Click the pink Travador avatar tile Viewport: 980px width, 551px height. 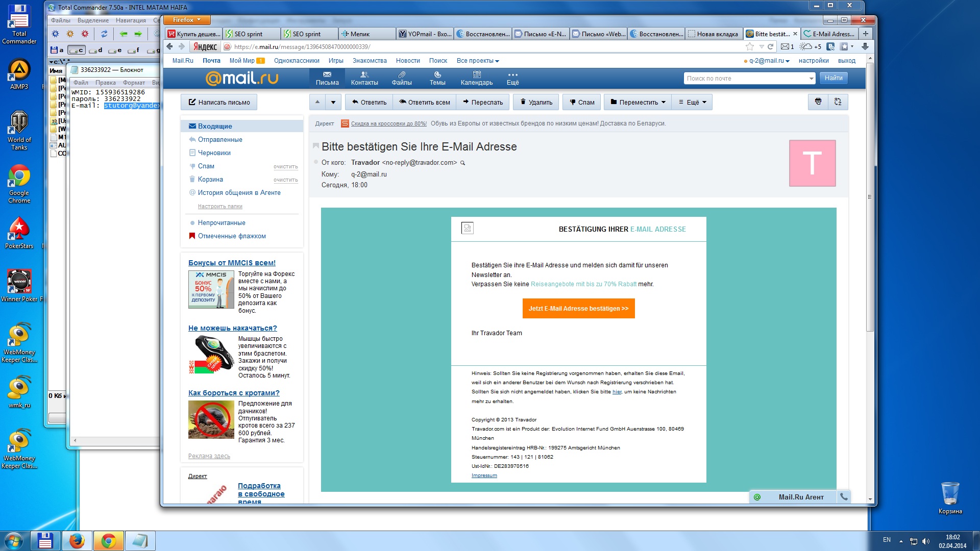812,163
